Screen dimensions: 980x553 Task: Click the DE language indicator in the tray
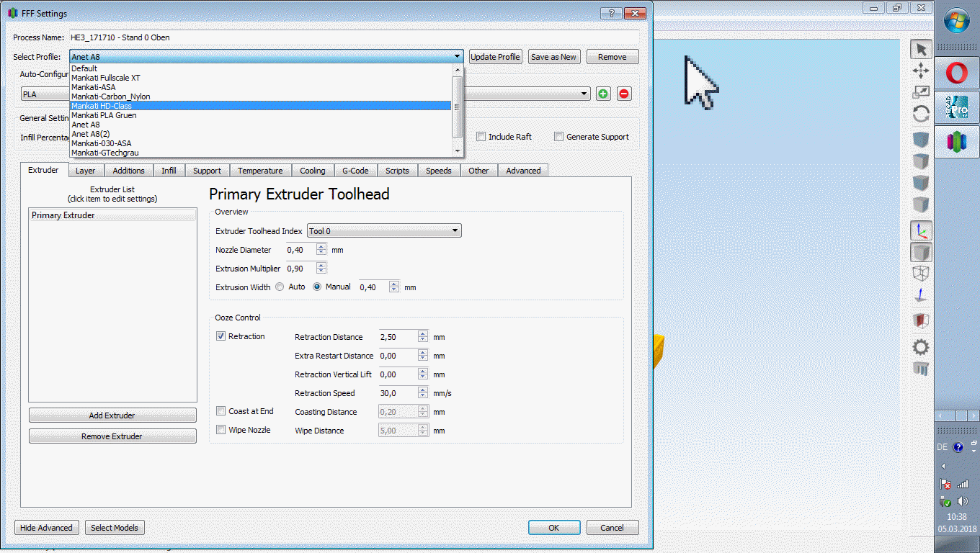point(942,447)
